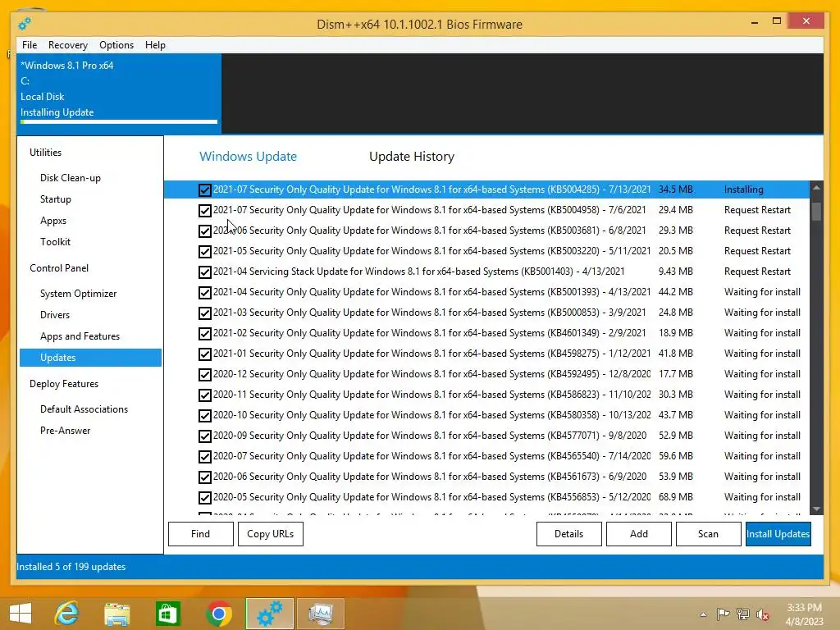Click the Installing Update progress bar
The height and width of the screenshot is (630, 840).
tap(119, 122)
